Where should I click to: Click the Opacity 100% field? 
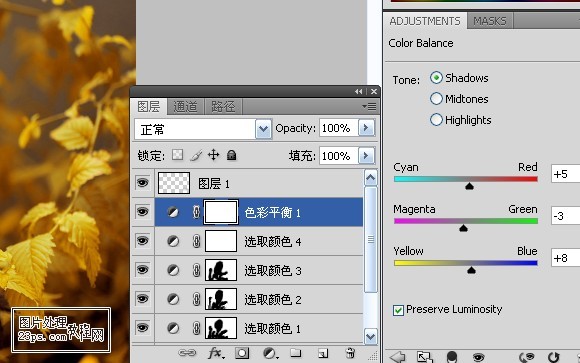coord(338,128)
